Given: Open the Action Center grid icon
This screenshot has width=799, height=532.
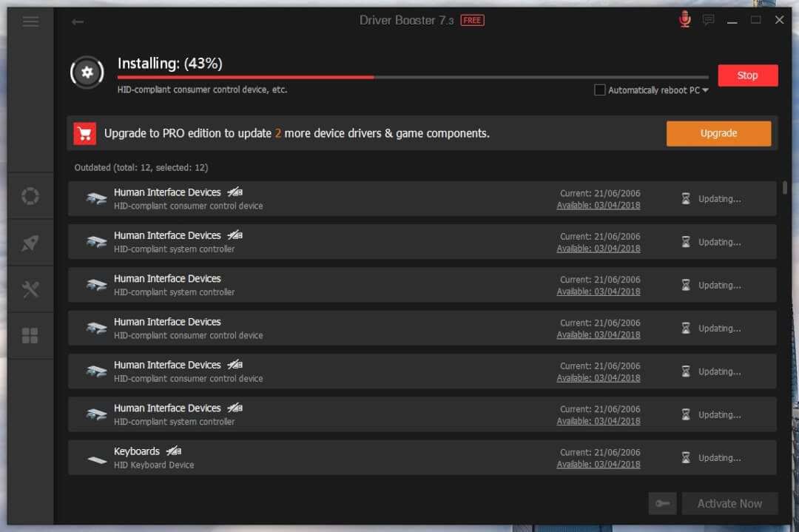Looking at the screenshot, I should (30, 335).
